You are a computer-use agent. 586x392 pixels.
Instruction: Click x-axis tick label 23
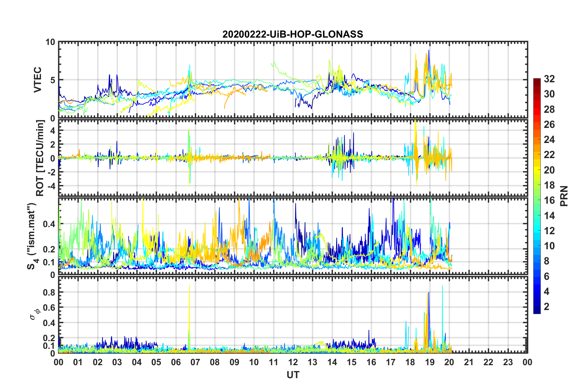(508, 362)
